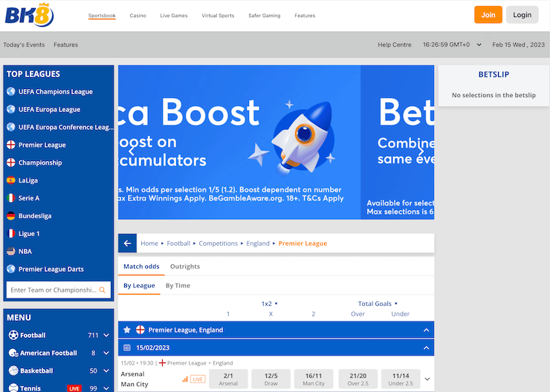
Task: Open Features link in the grey bar
Action: click(x=65, y=45)
